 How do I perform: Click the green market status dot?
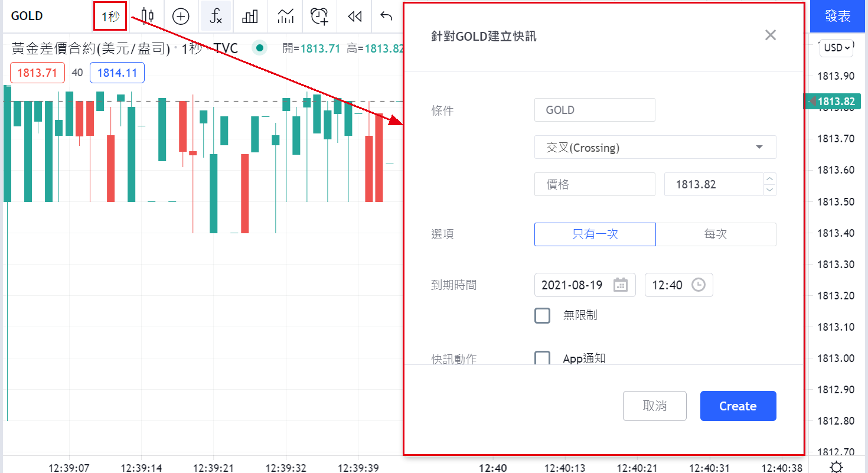click(x=259, y=48)
